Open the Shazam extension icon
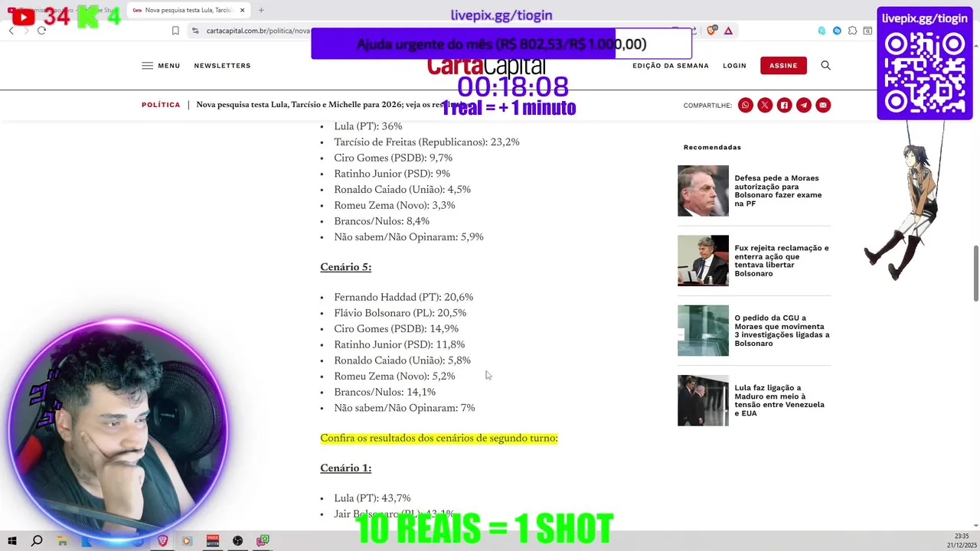Viewport: 980px width, 551px height. coord(837,31)
